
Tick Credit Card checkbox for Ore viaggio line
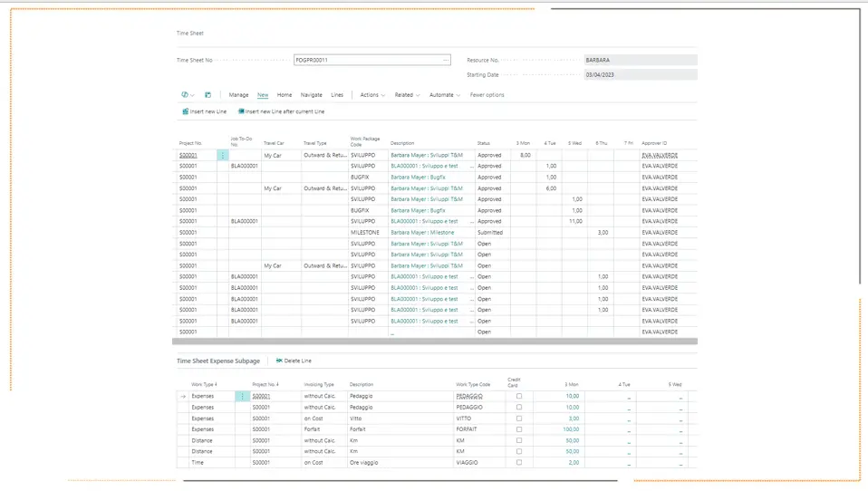click(x=518, y=462)
